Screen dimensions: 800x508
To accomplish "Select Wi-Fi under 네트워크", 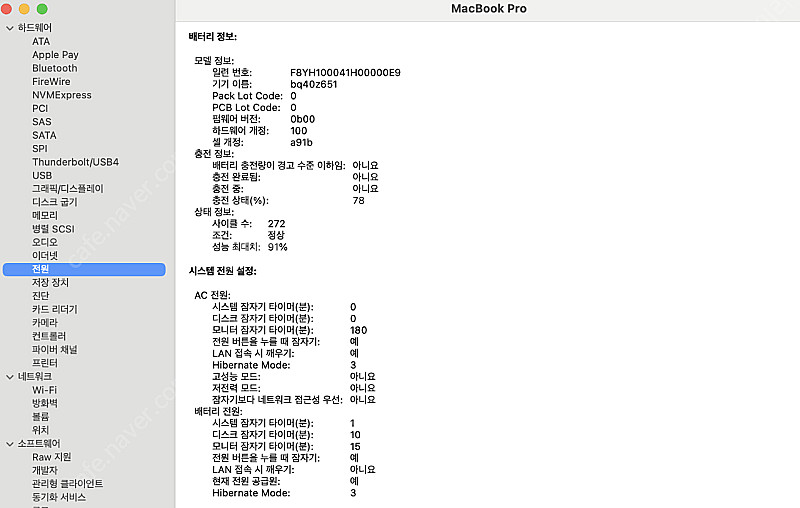I will 44,390.
